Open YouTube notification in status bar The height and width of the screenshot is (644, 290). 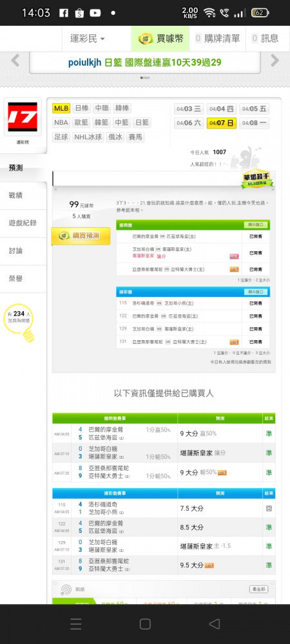(x=95, y=13)
